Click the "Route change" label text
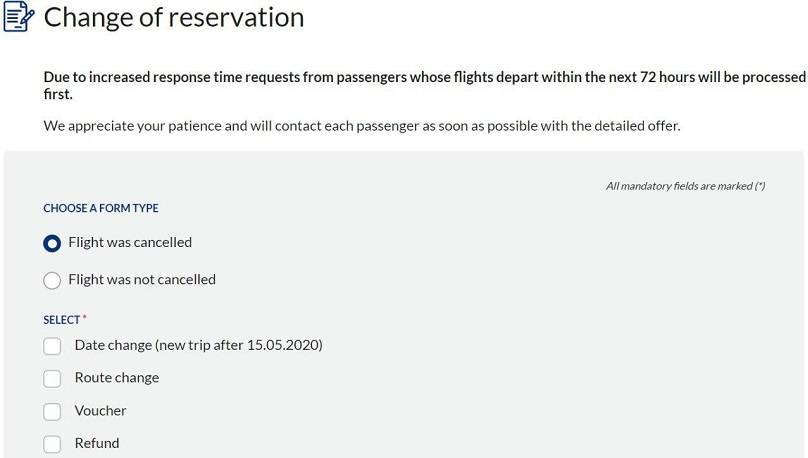Screen dimensions: 808x458 point(117,378)
